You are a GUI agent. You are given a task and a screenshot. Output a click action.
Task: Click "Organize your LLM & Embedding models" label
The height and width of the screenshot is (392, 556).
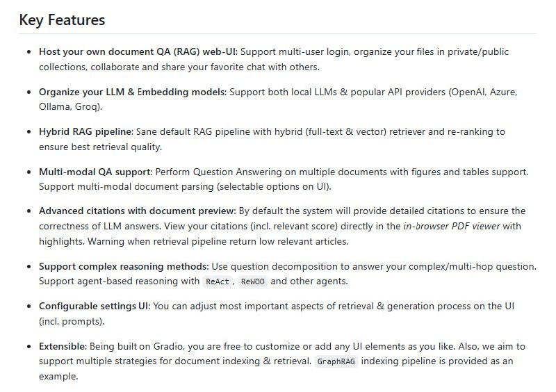pyautogui.click(x=133, y=92)
